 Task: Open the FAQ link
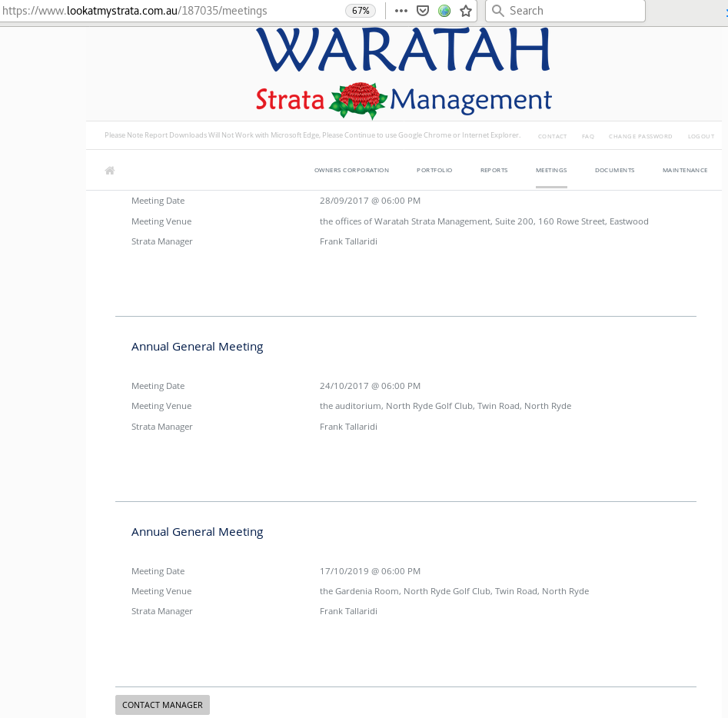[x=588, y=137]
